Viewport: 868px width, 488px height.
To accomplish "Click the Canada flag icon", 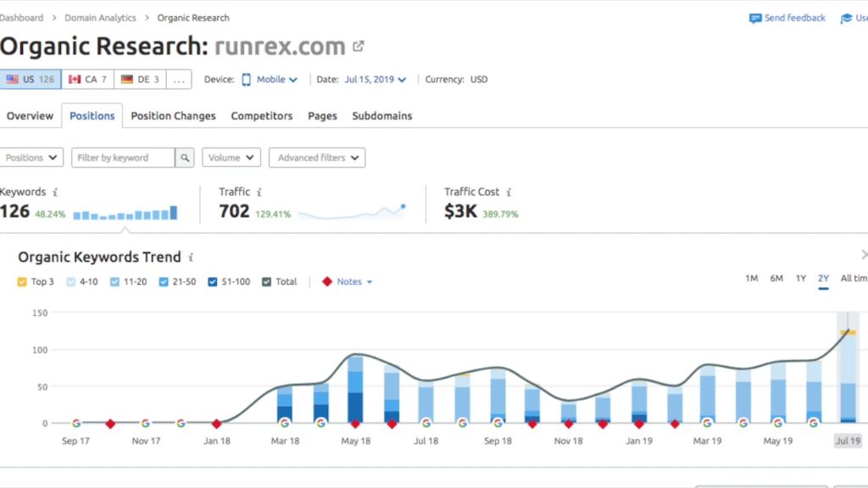I will coord(75,79).
